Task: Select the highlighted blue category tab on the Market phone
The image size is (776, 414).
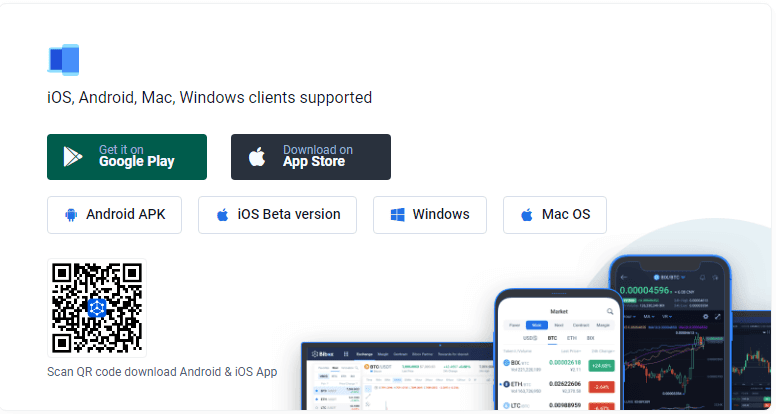Action: tap(536, 325)
